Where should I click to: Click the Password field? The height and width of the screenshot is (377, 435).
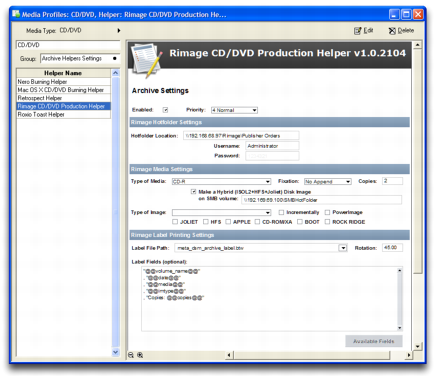(272, 156)
